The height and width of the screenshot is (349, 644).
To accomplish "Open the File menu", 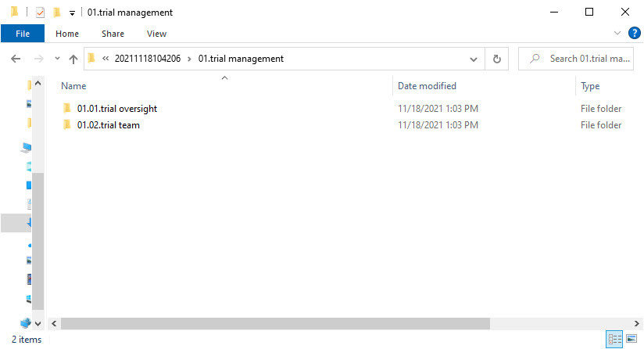I will click(x=23, y=34).
